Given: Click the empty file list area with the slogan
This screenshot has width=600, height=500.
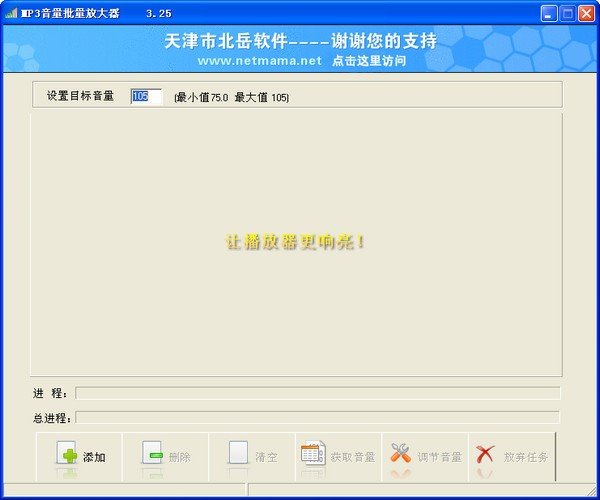Looking at the screenshot, I should pyautogui.click(x=296, y=244).
